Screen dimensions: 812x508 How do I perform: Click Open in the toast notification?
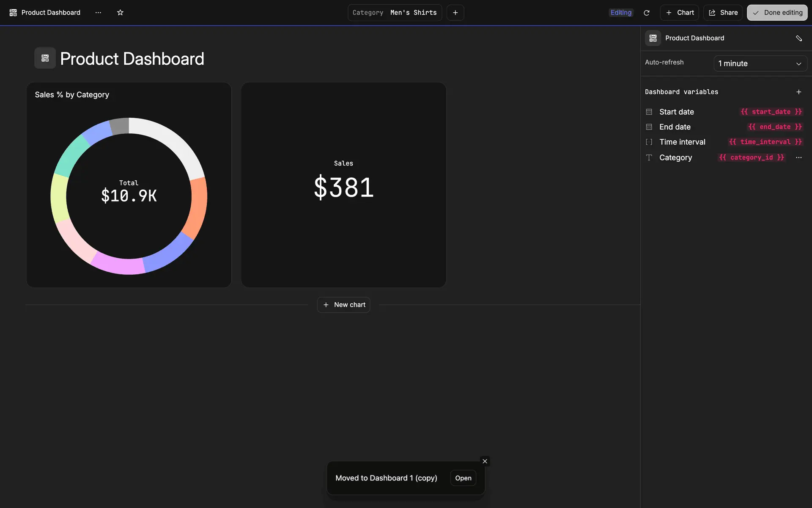[463, 478]
